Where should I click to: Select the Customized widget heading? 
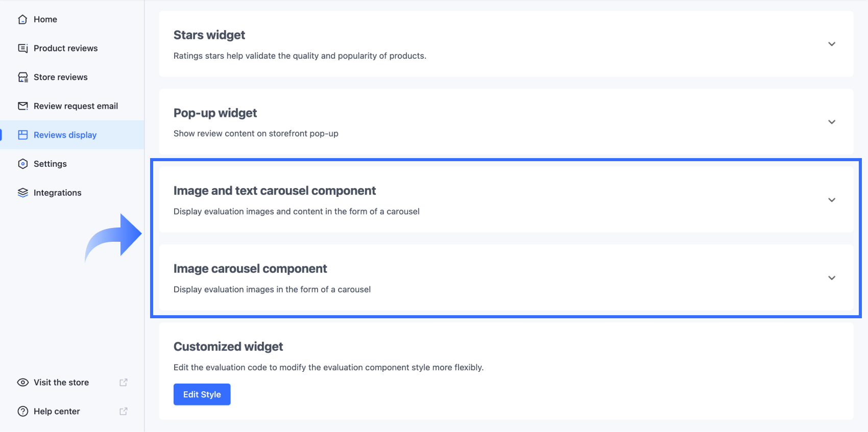tap(228, 347)
